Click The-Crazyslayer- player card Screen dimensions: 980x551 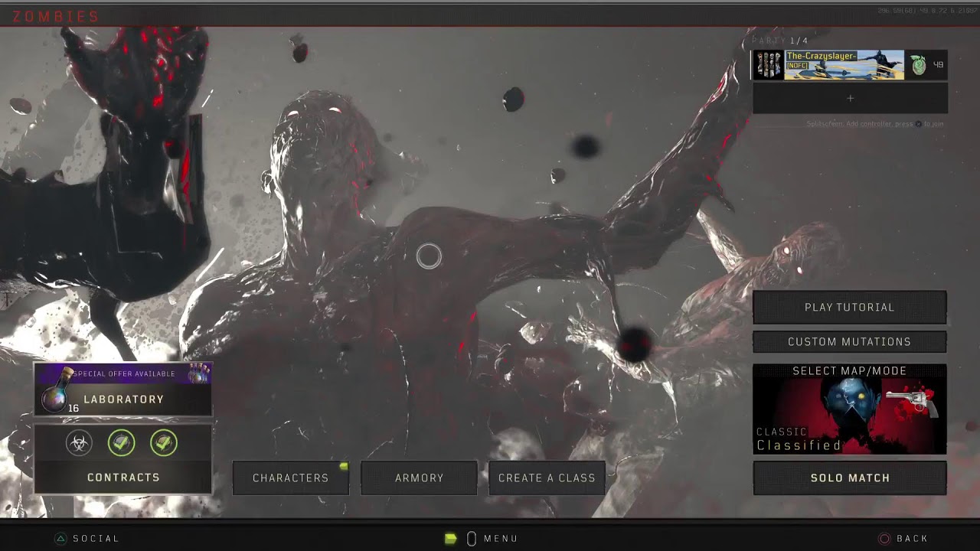844,65
